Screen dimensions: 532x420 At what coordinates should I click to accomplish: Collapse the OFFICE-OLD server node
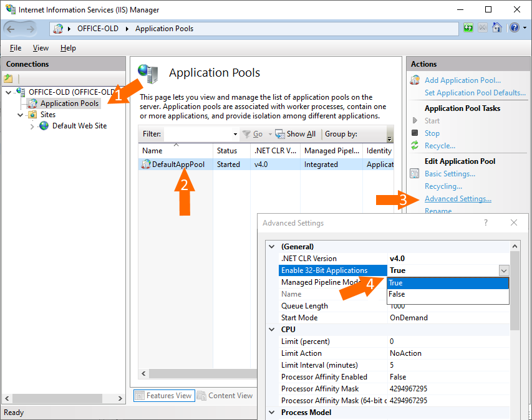(x=9, y=92)
